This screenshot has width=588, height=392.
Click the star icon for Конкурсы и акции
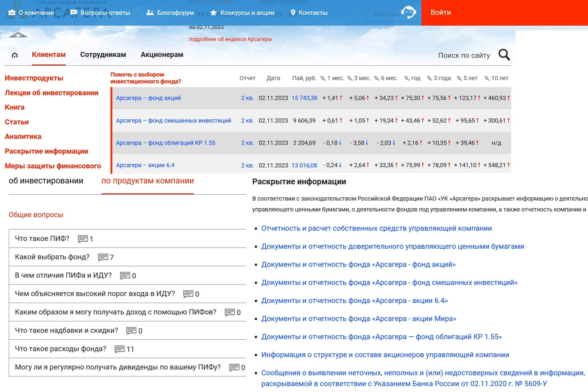pyautogui.click(x=213, y=13)
